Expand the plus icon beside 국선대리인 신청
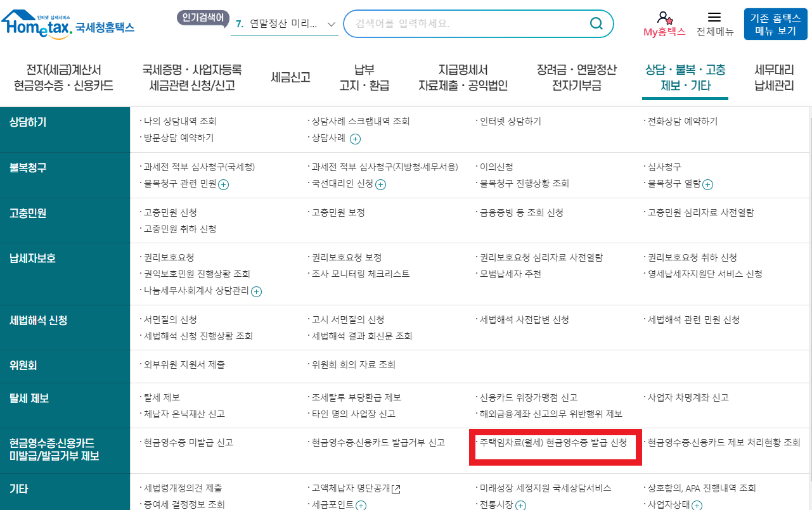Viewport: 812px width, 510px height. pos(381,185)
